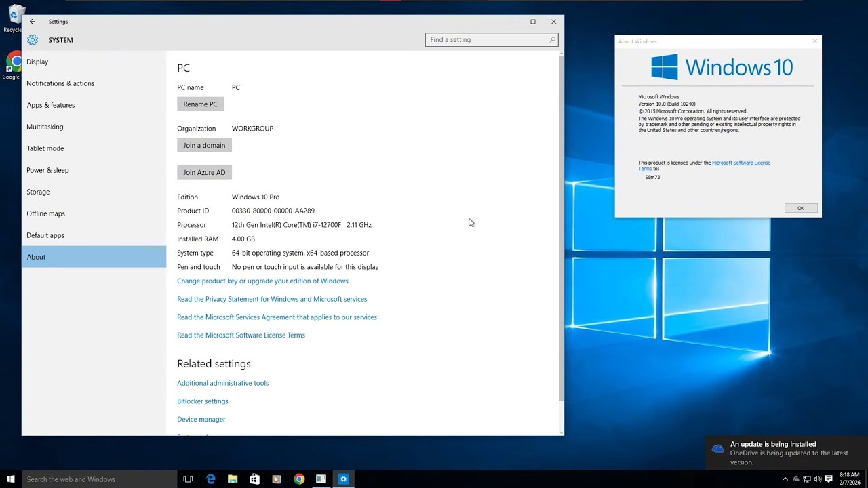Click the SYSTEM gear icon in Settings header

pos(33,40)
